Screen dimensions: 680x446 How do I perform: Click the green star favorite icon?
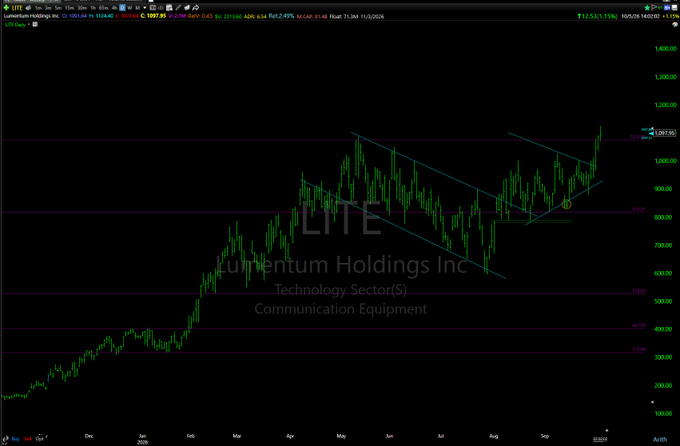point(647,8)
